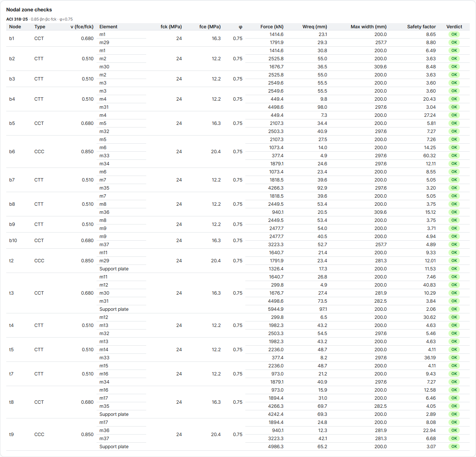Screen dimensions: 476x457
Task: Click the "fck (MPa)" column header
Action: (x=171, y=26)
